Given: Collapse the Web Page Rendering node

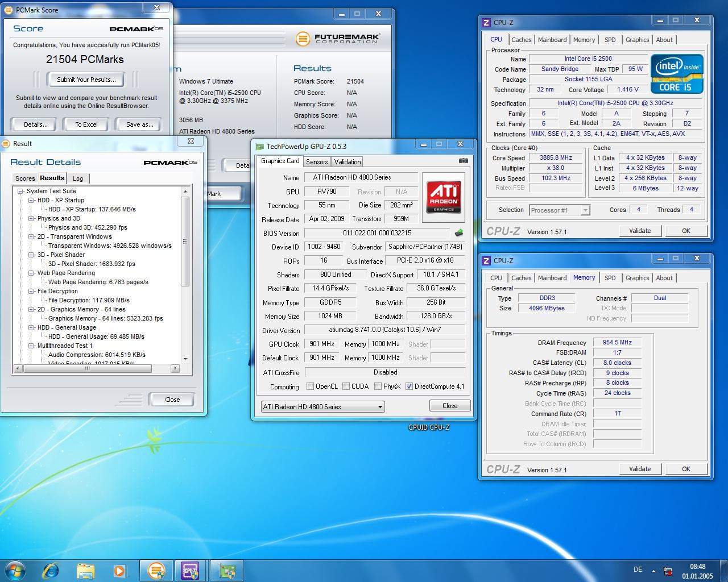Looking at the screenshot, I should point(31,273).
